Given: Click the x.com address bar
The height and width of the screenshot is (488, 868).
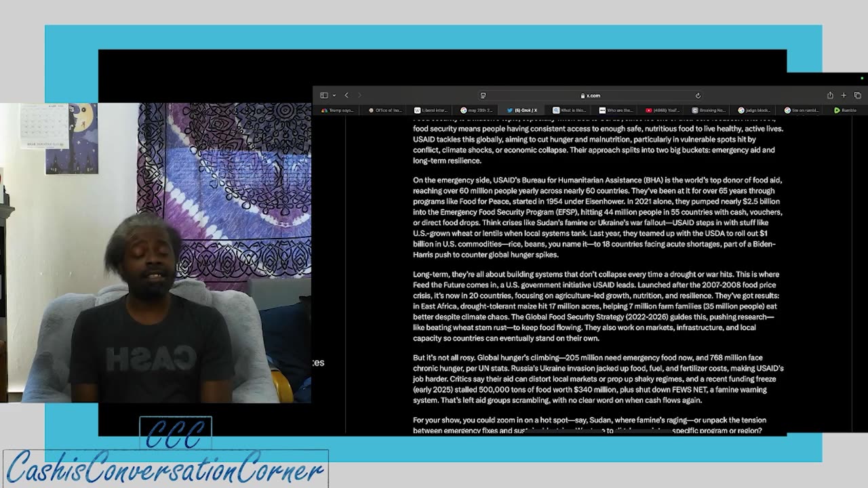Looking at the screenshot, I should pyautogui.click(x=590, y=96).
